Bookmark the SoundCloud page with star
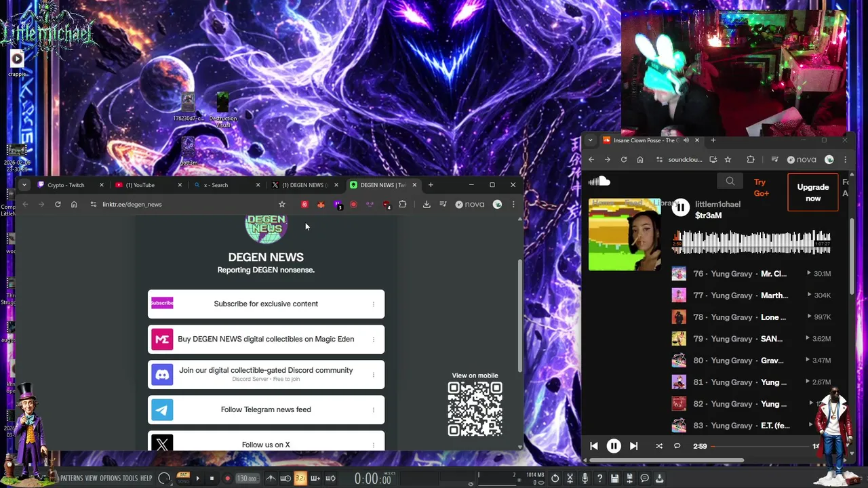This screenshot has height=488, width=868. tap(728, 160)
